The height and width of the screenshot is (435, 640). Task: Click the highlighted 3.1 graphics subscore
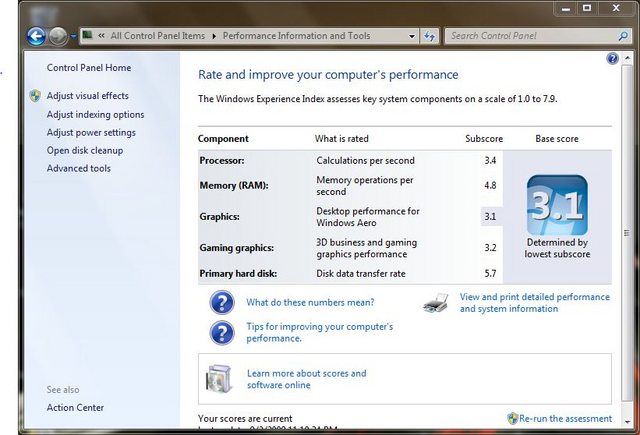491,216
